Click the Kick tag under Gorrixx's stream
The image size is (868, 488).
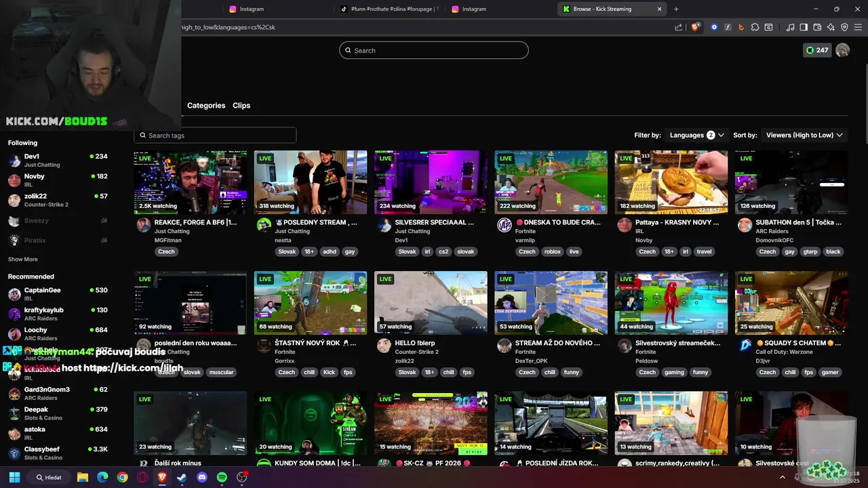coord(329,372)
